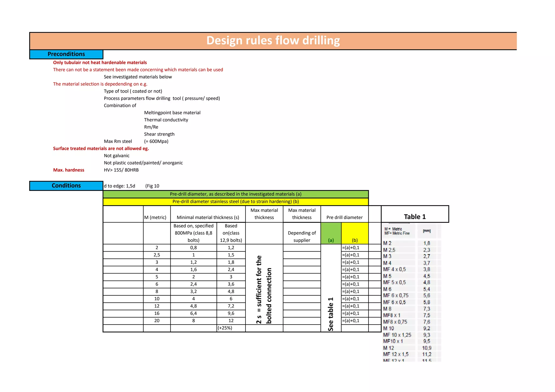Select the 'MF 6 x 0,75' row in Table 1
Screen dimensions: 555x392
396,296
